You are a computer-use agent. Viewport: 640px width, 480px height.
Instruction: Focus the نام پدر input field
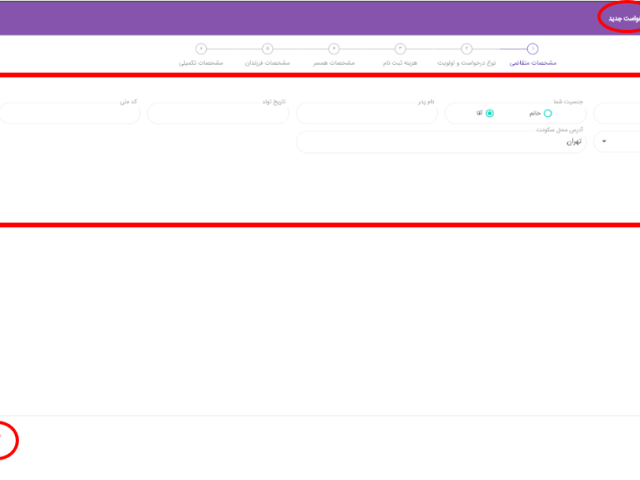click(366, 114)
